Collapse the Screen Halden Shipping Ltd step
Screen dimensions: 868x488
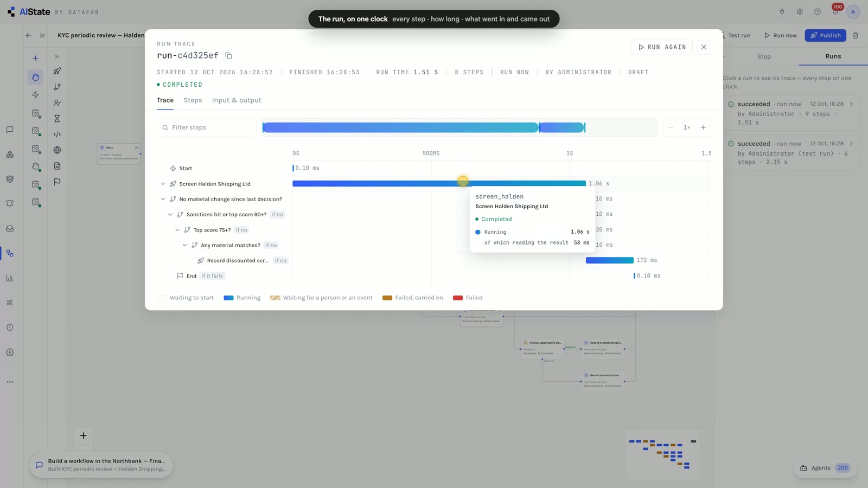163,184
